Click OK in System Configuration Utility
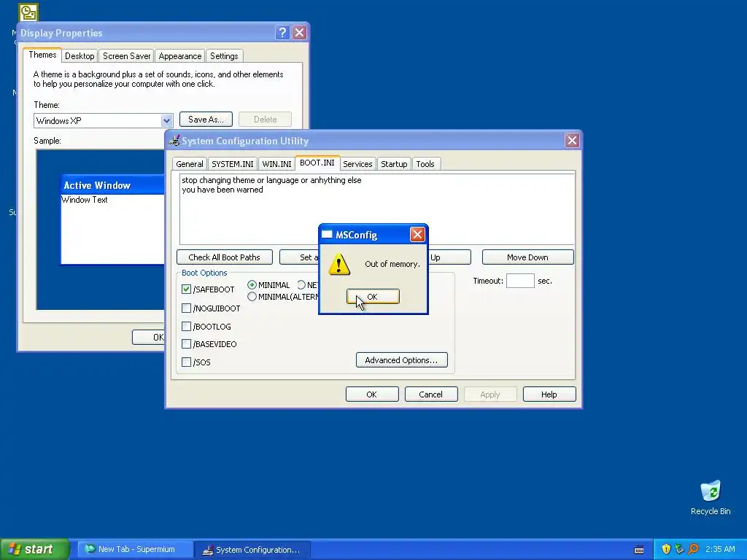747x560 pixels. [x=371, y=394]
